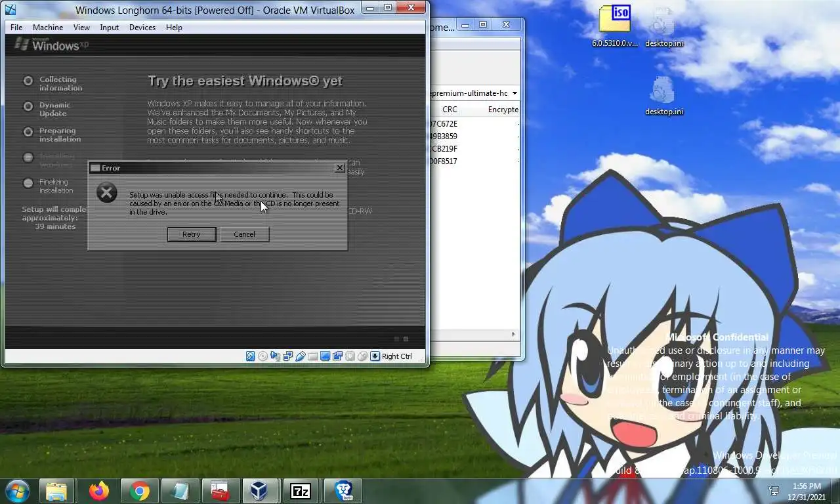Click the display settings indicator icon
This screenshot has height=504, width=840.
click(x=325, y=356)
